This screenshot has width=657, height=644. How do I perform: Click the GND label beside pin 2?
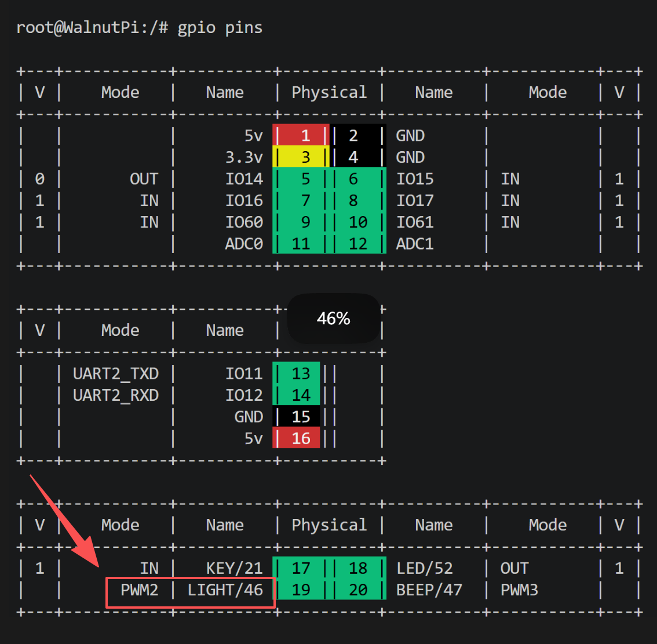click(x=410, y=136)
